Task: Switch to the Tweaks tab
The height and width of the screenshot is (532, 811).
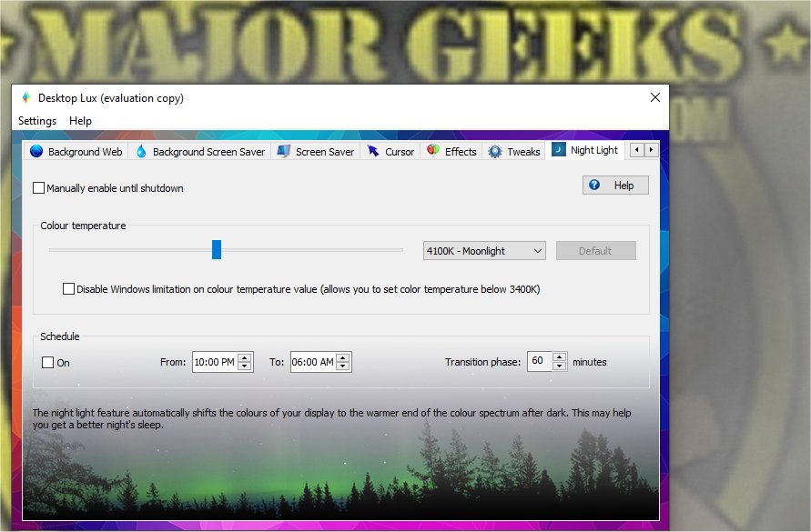Action: pos(514,152)
